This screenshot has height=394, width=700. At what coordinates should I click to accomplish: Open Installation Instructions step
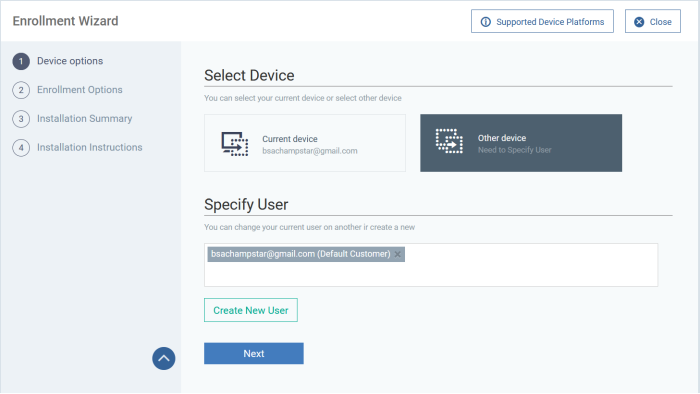[89, 147]
